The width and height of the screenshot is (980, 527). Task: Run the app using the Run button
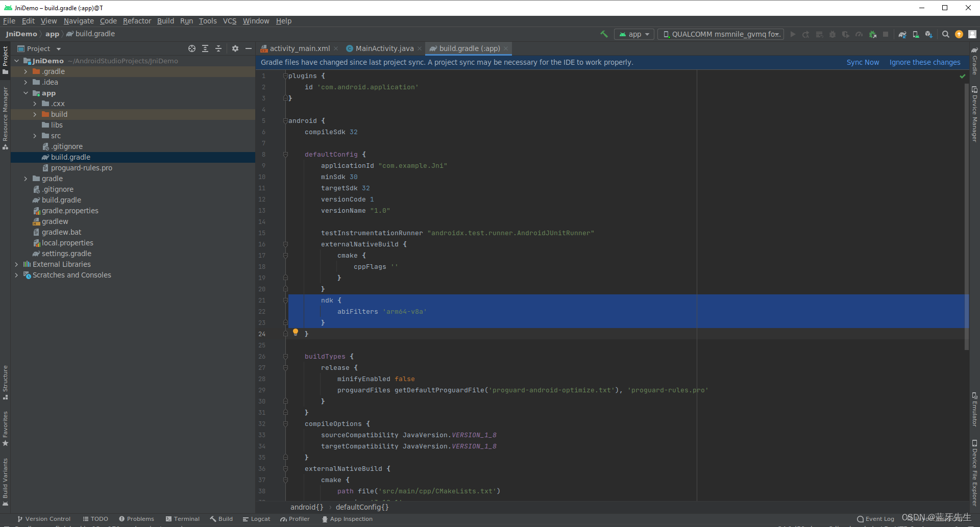coord(793,34)
